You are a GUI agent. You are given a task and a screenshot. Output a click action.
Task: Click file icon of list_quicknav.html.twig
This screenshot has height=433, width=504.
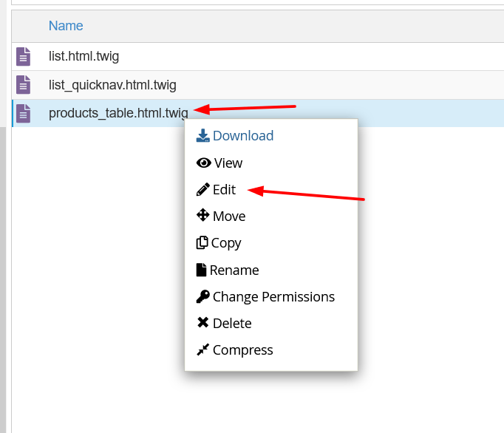pos(23,85)
